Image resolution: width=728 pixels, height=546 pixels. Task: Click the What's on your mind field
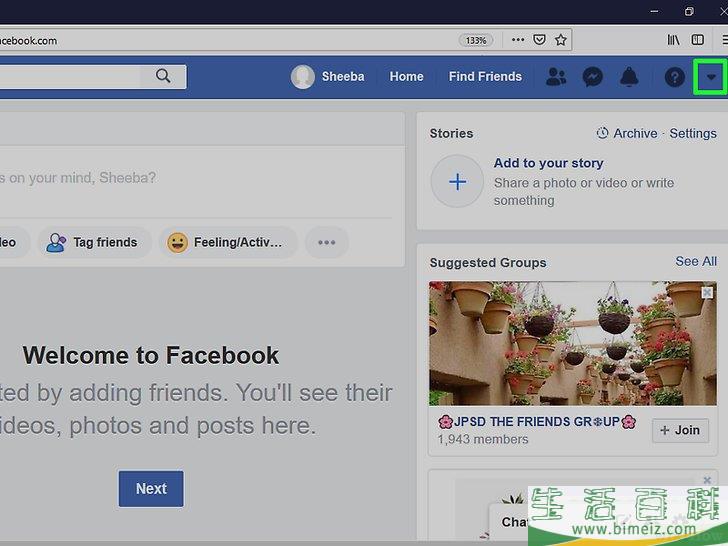pos(196,178)
